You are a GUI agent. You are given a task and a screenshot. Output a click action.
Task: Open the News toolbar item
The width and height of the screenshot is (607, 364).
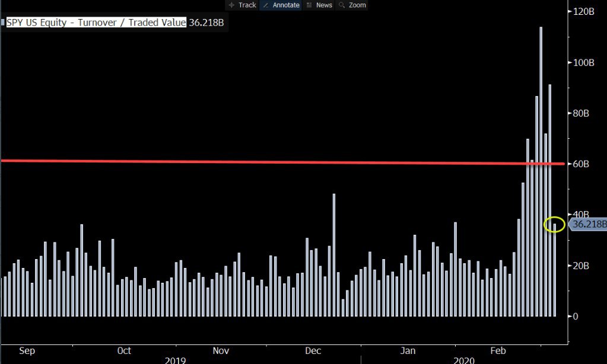[x=319, y=5]
